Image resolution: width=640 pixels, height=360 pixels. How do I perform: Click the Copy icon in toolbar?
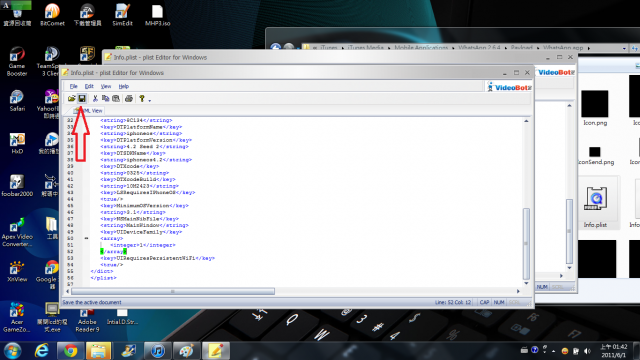(105, 98)
